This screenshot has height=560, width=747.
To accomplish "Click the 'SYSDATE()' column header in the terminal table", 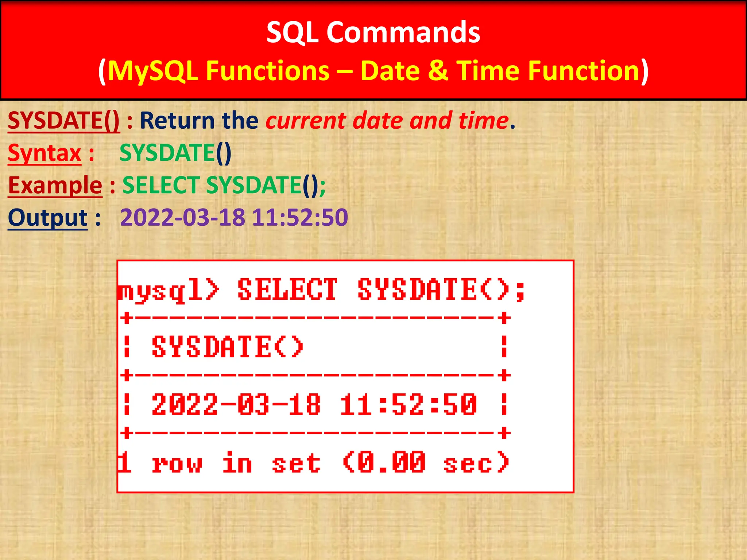I will (228, 346).
